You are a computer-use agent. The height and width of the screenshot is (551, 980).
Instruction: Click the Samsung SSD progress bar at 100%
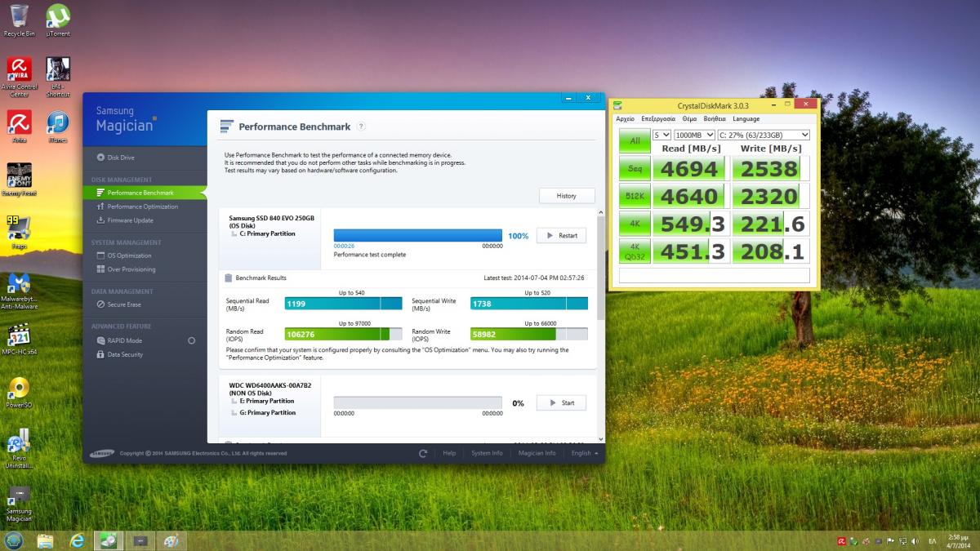(x=418, y=235)
